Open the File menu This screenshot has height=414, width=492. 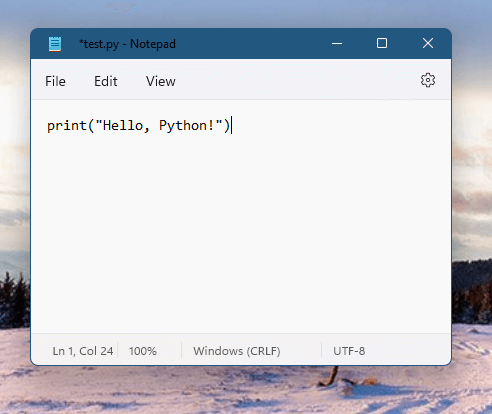(55, 81)
